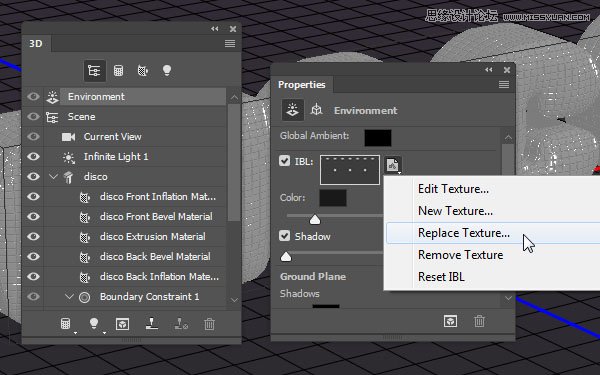Viewport: 600px width, 375px height.
Task: Hide disco Front Inflation Material
Action: 33,196
